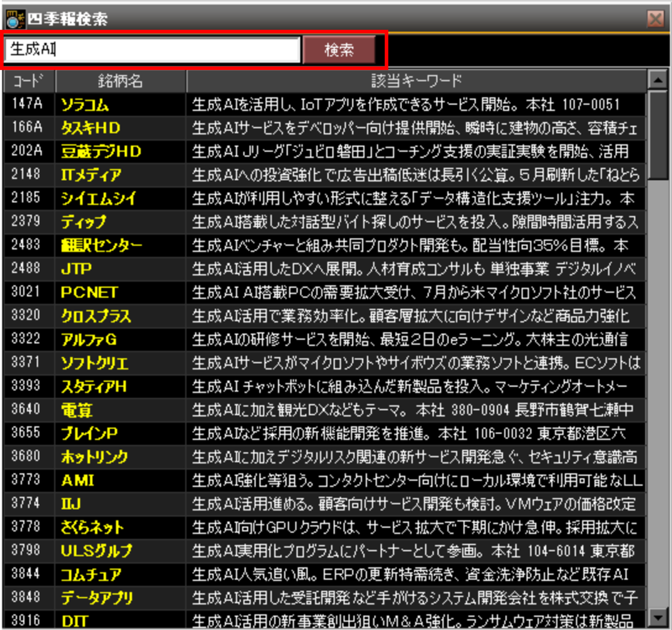Sort by the コード column header

click(29, 81)
